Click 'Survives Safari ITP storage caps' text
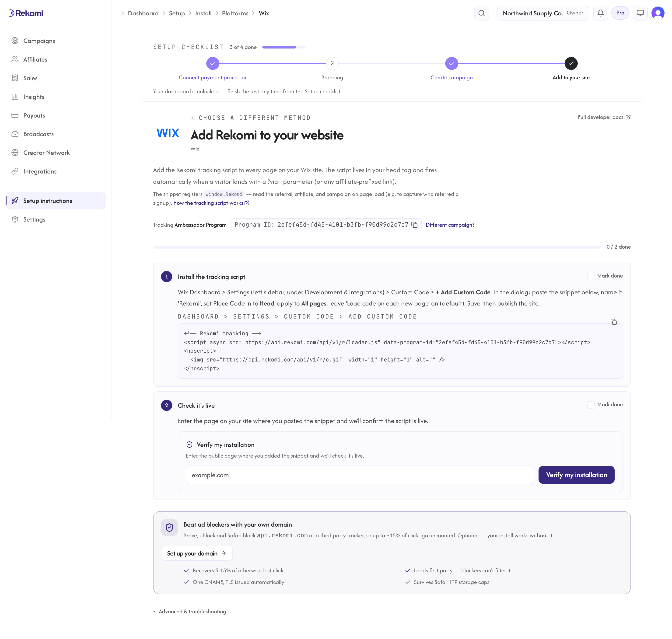This screenshot has height=639, width=672. click(x=451, y=582)
